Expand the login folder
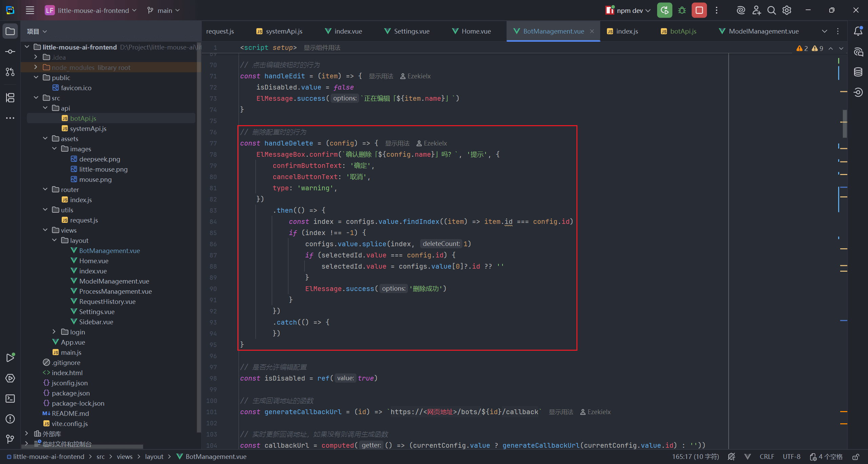This screenshot has width=868, height=464. click(54, 332)
